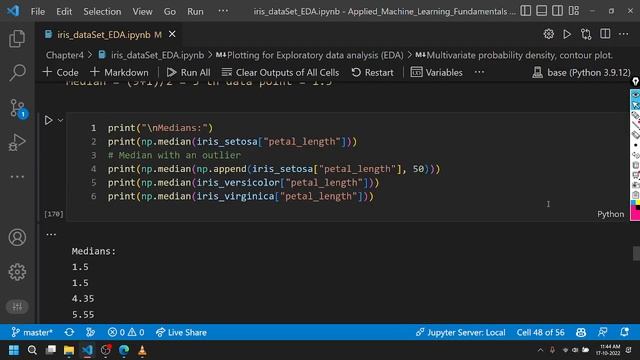This screenshot has width=640, height=360.
Task: Click Cell 48 of 56 indicator
Action: [540, 332]
